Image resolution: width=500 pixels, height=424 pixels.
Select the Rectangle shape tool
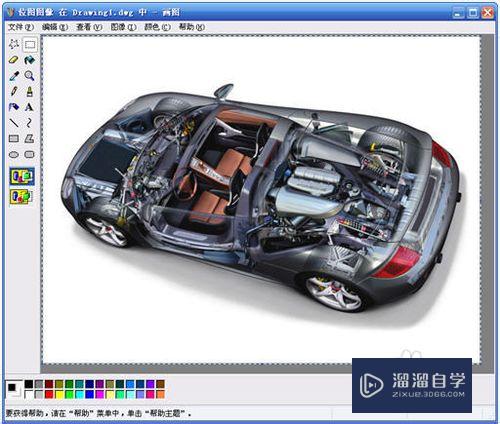(x=14, y=138)
